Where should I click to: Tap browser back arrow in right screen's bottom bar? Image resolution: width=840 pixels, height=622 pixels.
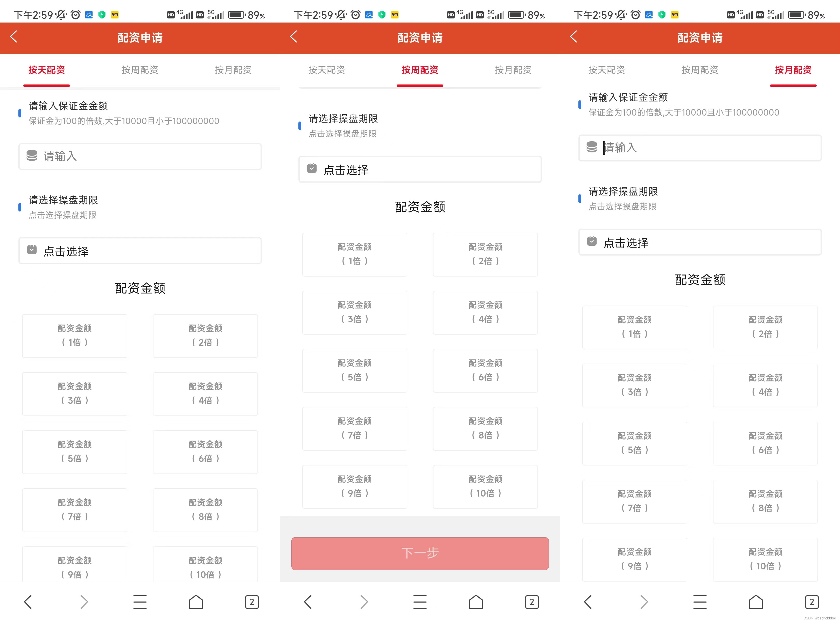(x=588, y=602)
